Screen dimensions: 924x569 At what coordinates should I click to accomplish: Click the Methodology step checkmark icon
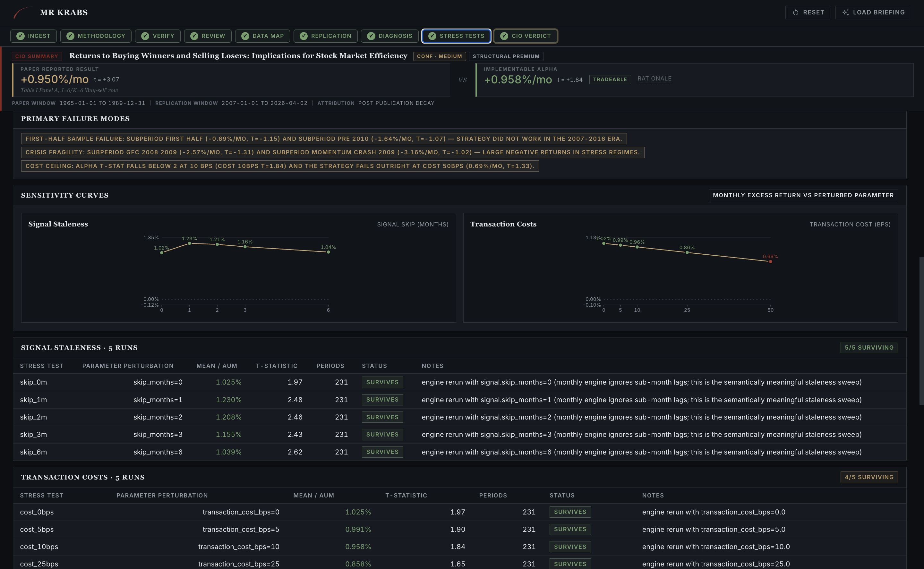tap(70, 36)
